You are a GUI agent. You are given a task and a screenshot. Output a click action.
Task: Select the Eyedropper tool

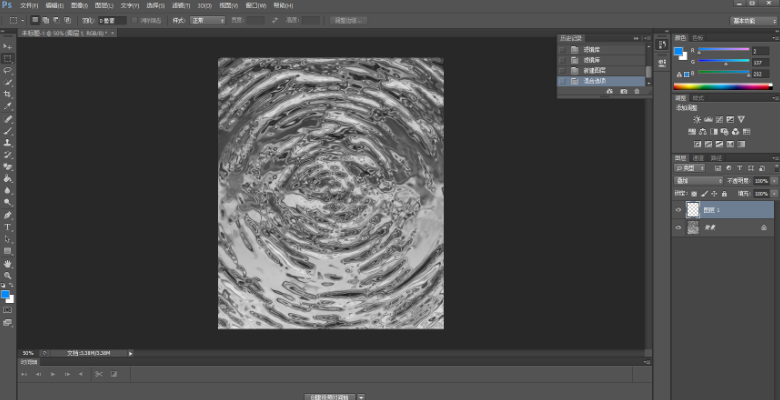coord(7,106)
